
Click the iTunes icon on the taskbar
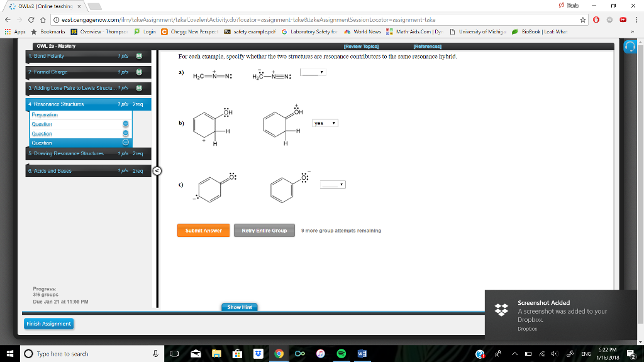tap(320, 353)
